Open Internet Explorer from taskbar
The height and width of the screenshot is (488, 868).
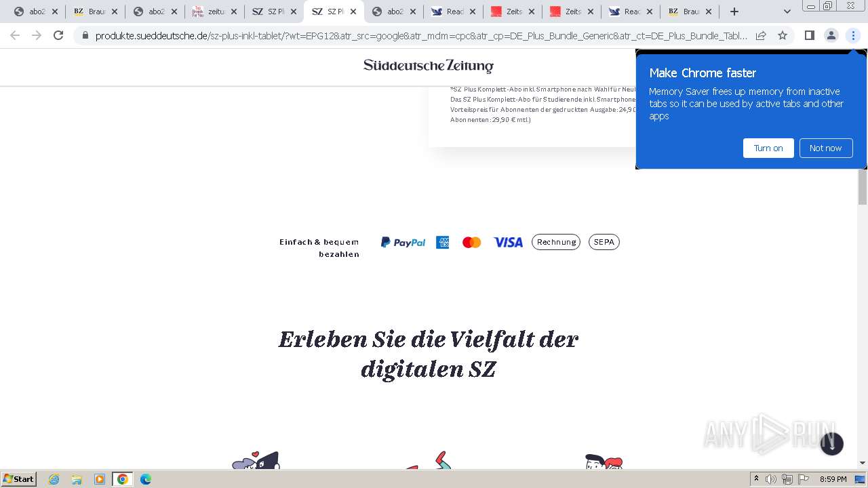coord(54,479)
